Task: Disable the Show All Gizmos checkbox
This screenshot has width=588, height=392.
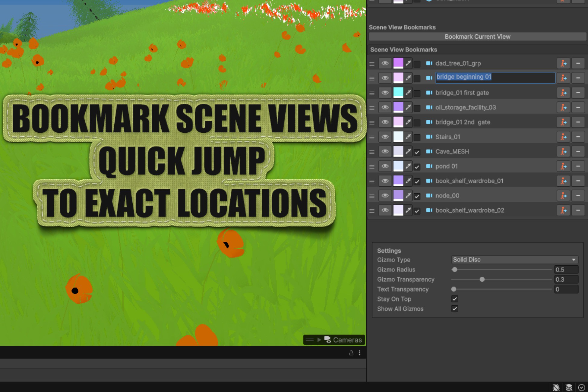Action: pos(454,308)
